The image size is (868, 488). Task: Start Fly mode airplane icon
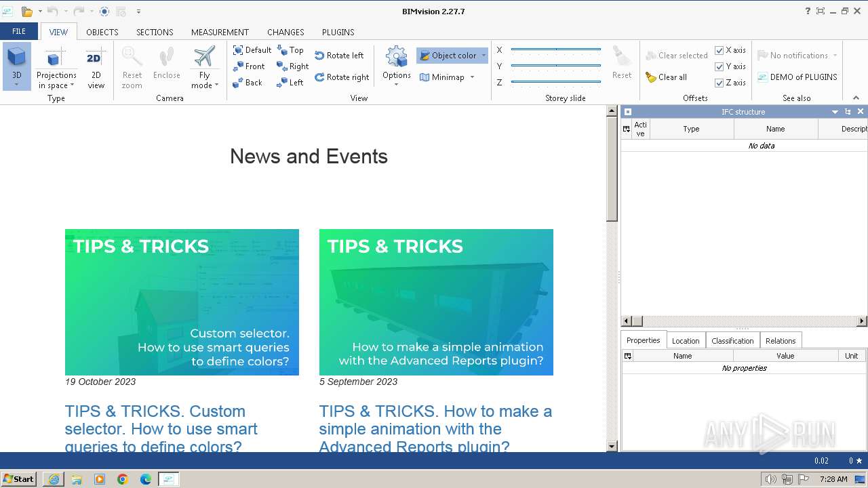pos(204,57)
